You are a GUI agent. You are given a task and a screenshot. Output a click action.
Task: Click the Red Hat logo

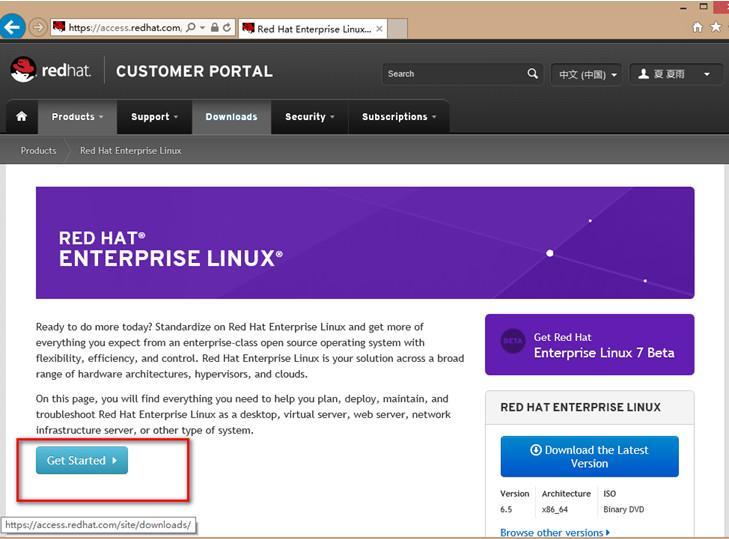(x=50, y=70)
